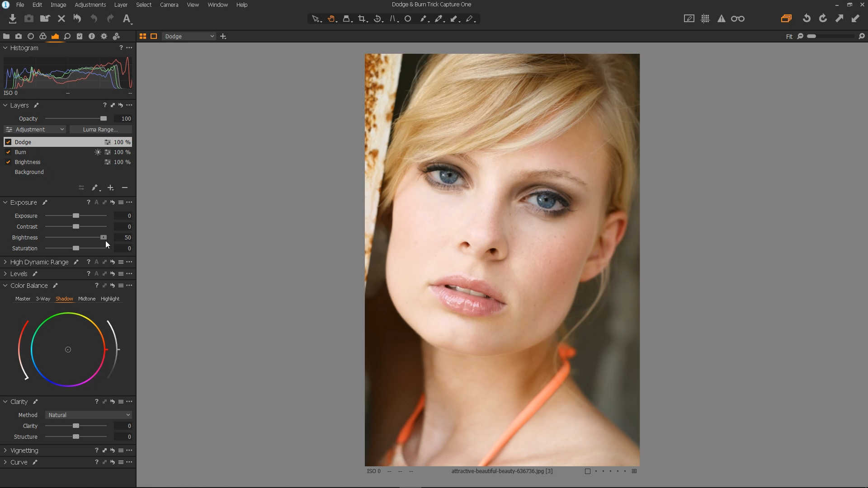The image size is (868, 488).
Task: Switch to the Midtone color balance tab
Action: point(87,299)
